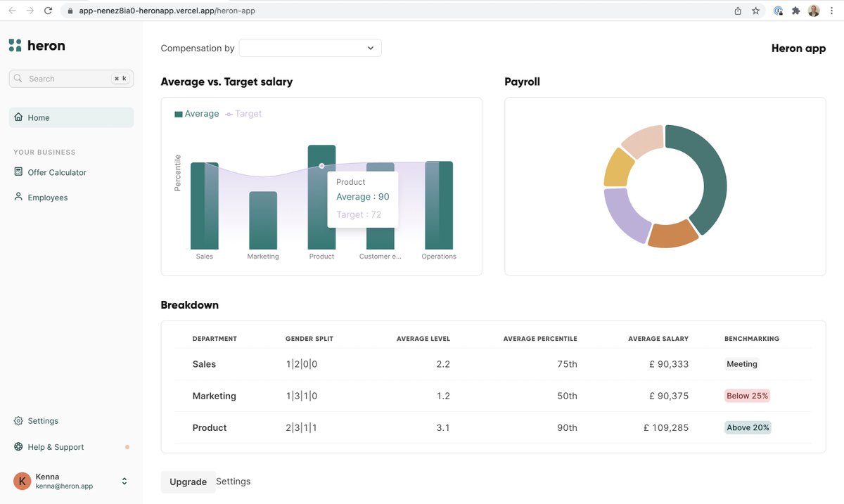Open the browser three-dot menu
Viewport: 844px width, 504px height.
click(832, 11)
